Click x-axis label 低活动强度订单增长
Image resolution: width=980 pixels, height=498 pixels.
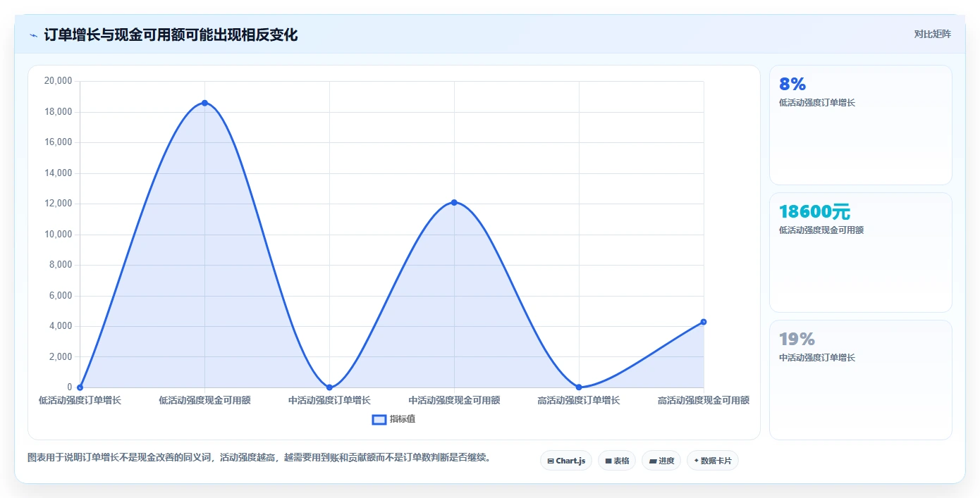tap(80, 400)
